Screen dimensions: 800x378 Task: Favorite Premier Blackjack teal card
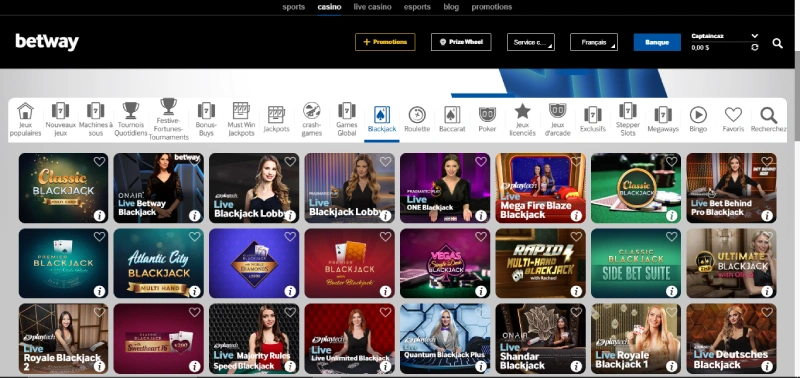click(99, 237)
